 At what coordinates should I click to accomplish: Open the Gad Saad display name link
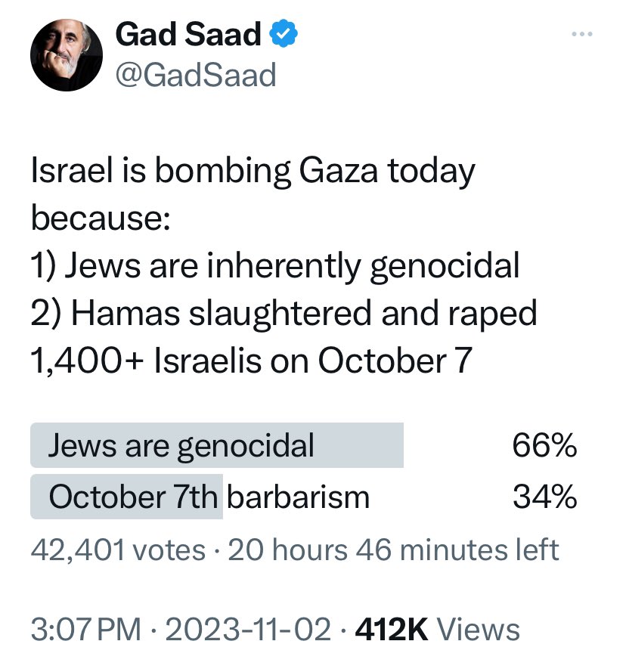(x=187, y=35)
